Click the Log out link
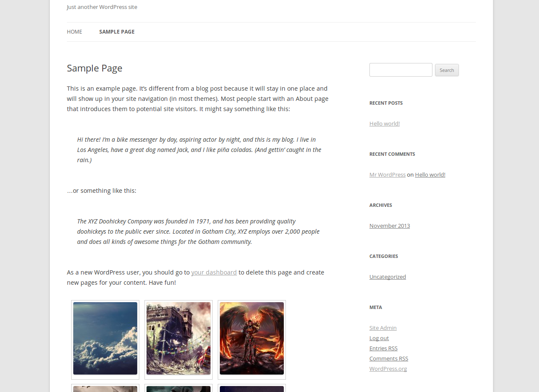The height and width of the screenshot is (392, 539). tap(379, 338)
